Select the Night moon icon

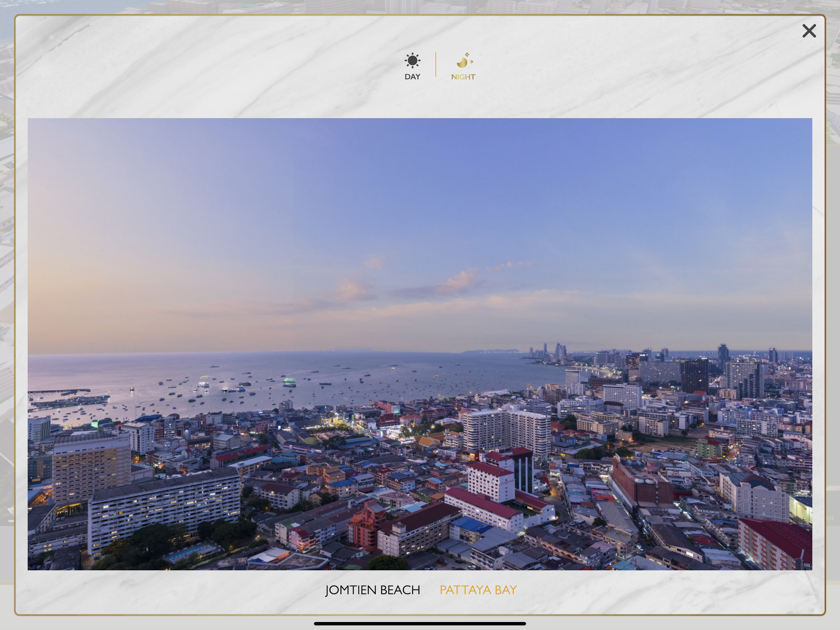click(465, 60)
